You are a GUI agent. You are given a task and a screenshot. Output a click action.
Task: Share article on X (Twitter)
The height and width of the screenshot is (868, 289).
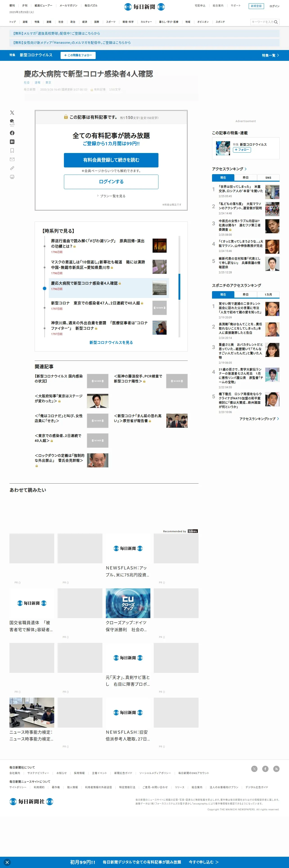[12, 112]
